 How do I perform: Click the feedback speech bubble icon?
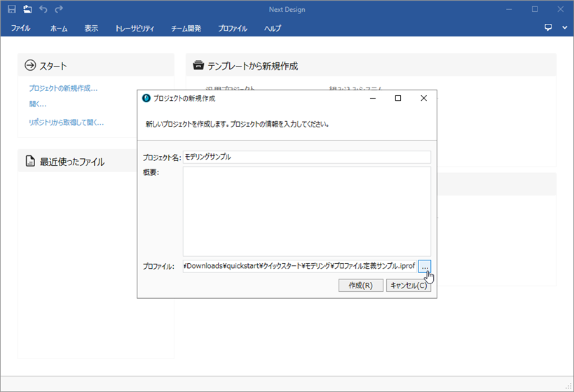pyautogui.click(x=549, y=28)
